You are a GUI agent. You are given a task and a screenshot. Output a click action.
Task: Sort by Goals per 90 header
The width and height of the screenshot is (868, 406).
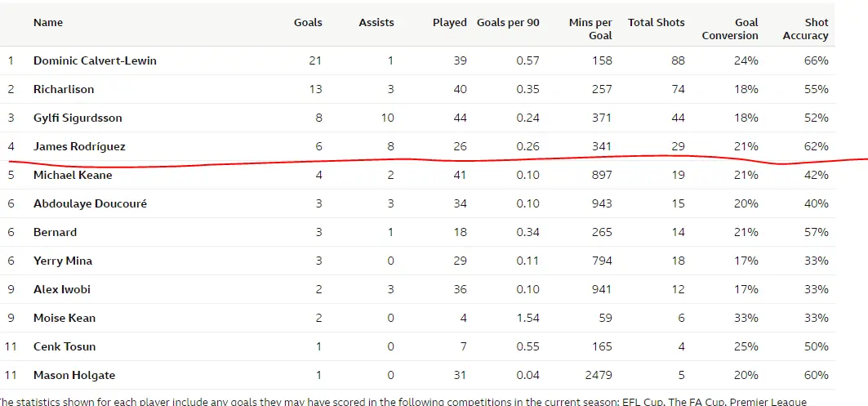coord(508,23)
